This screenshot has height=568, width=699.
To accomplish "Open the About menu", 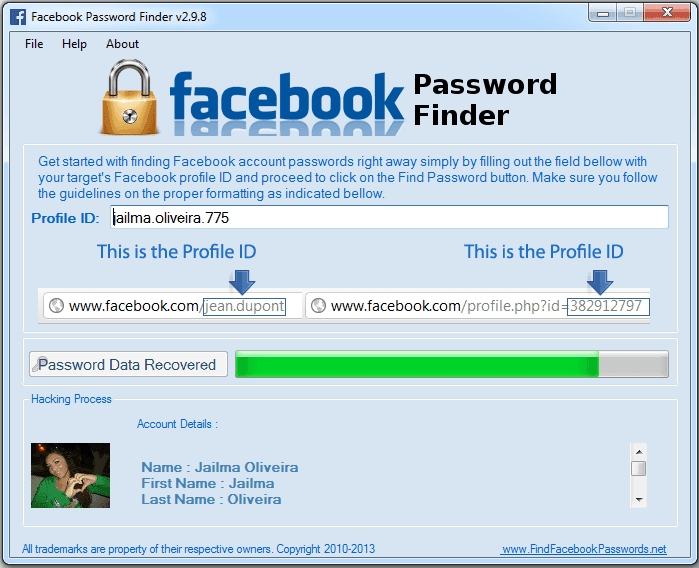I will click(122, 44).
